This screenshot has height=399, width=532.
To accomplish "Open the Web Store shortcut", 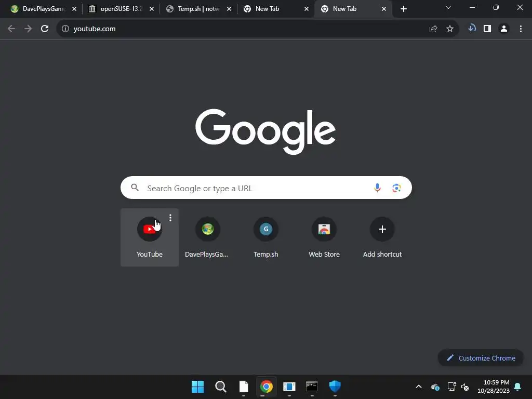I will pos(324,237).
